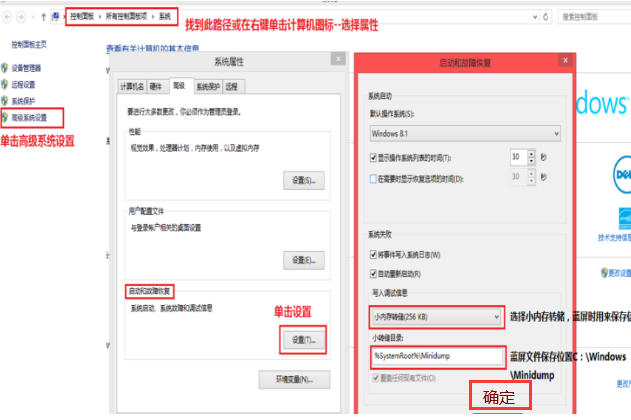Image resolution: width=631 pixels, height=420 pixels.
Task: Toggle 显示操作系统列表的时间 checkbox
Action: [373, 158]
